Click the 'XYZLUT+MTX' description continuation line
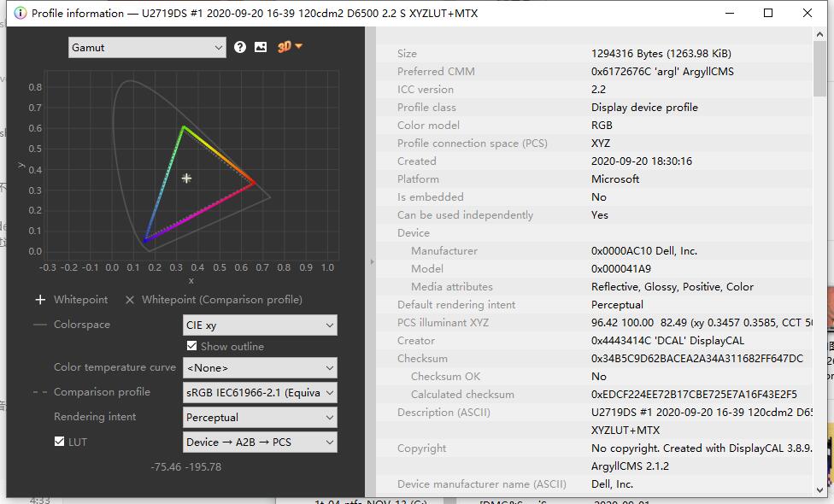The width and height of the screenshot is (834, 504). click(625, 430)
